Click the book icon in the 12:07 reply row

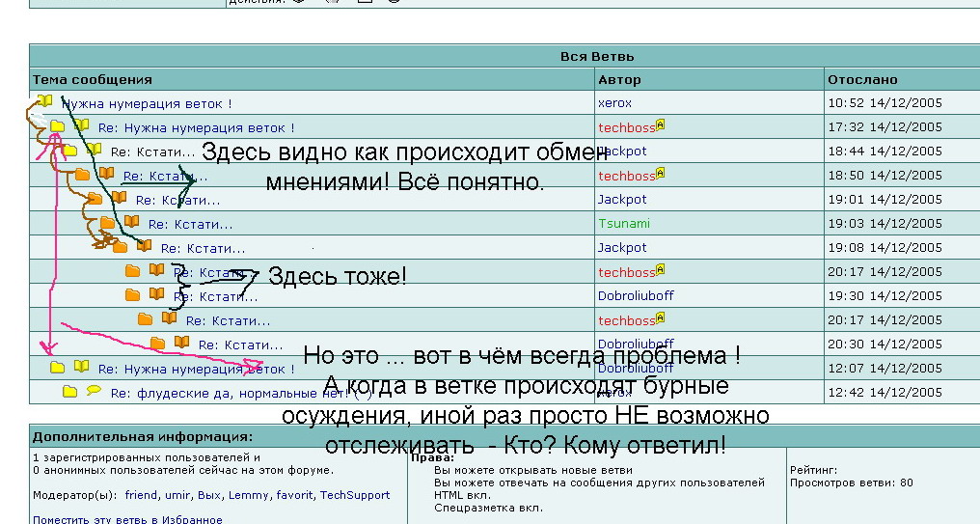pyautogui.click(x=81, y=367)
